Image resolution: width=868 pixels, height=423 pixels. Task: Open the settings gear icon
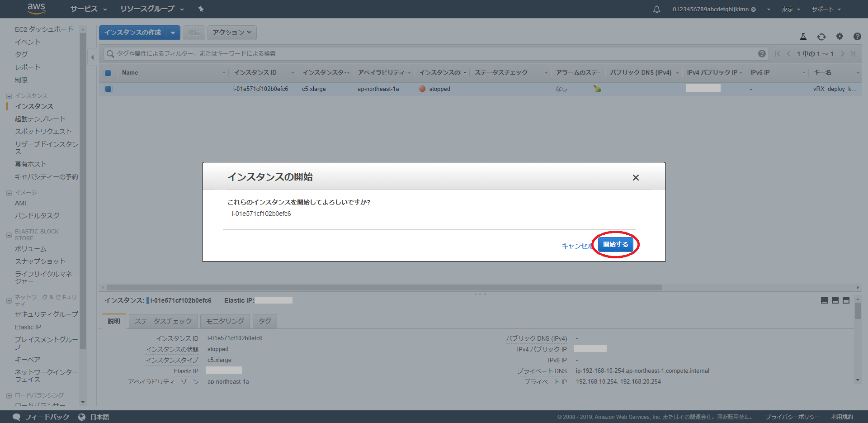840,37
